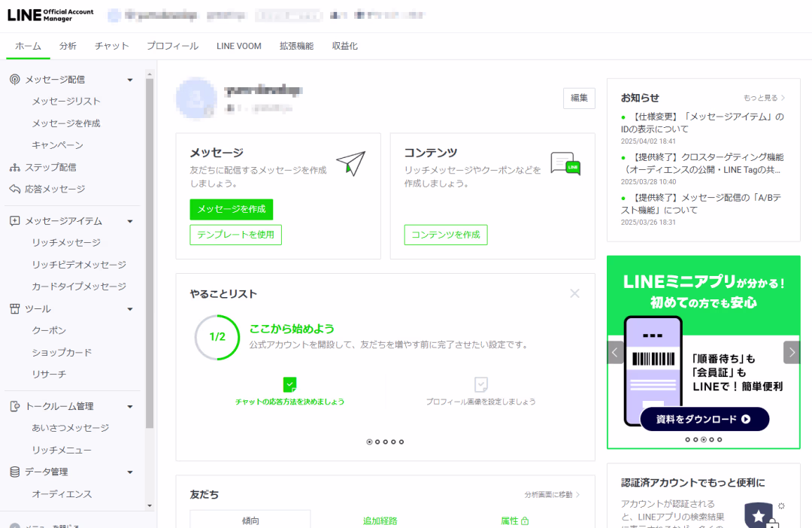812x528 pixels.
Task: Open メッセージリスト in sidebar
Action: [66, 102]
